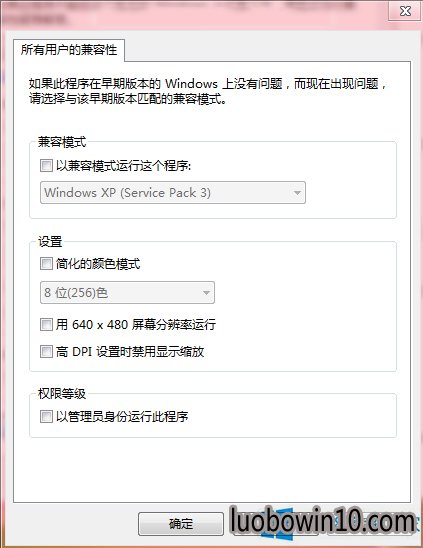This screenshot has width=423, height=548.
Task: Click the arrow on the Windows XP combo box
Action: [297, 193]
